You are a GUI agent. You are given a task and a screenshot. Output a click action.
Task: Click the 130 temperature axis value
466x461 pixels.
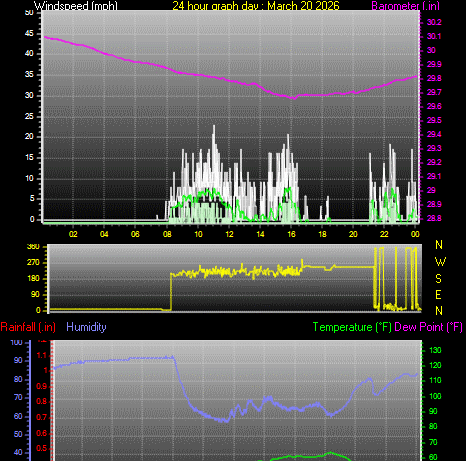[435, 350]
